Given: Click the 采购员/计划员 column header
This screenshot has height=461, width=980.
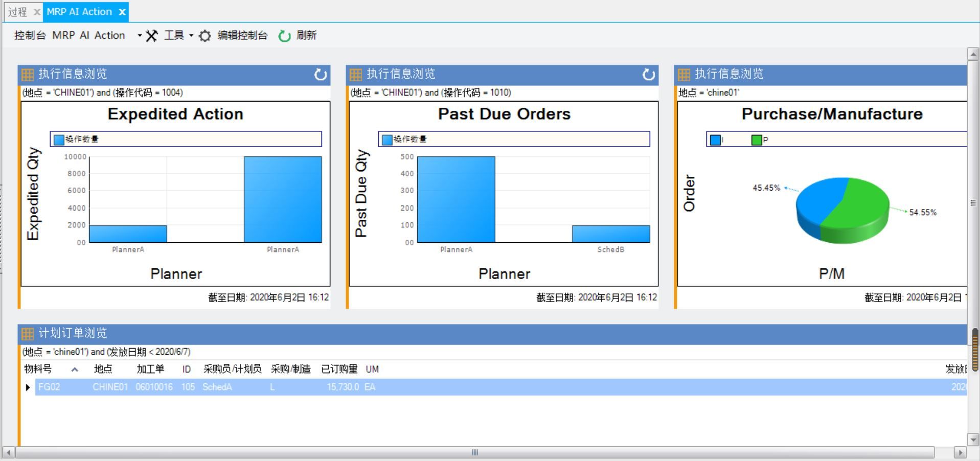Looking at the screenshot, I should coord(232,369).
